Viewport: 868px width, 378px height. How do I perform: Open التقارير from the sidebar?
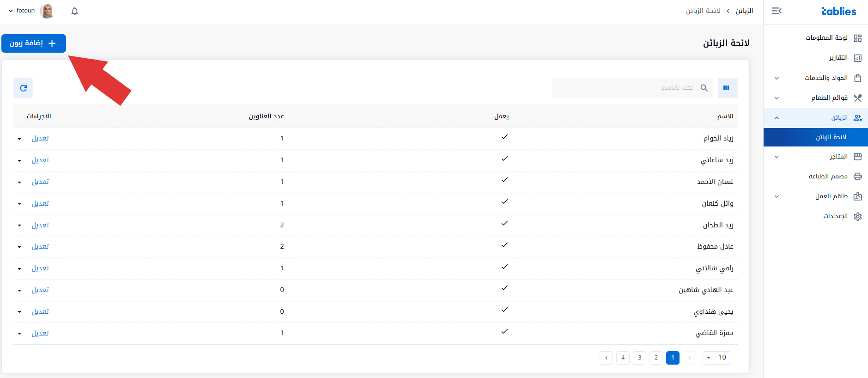point(838,58)
